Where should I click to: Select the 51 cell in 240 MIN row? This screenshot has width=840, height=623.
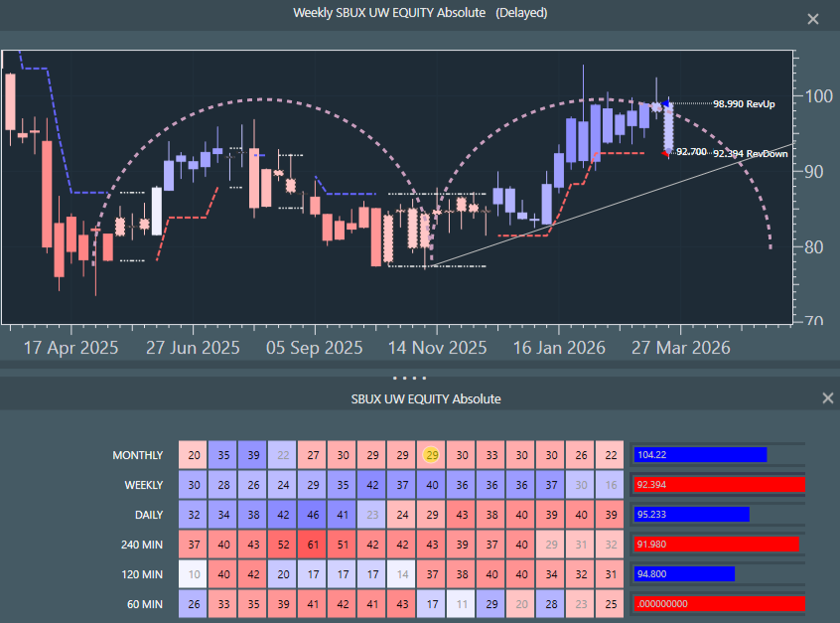point(343,545)
